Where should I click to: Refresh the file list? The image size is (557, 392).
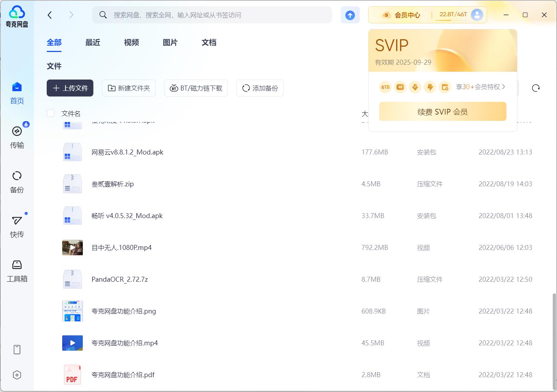(x=536, y=88)
